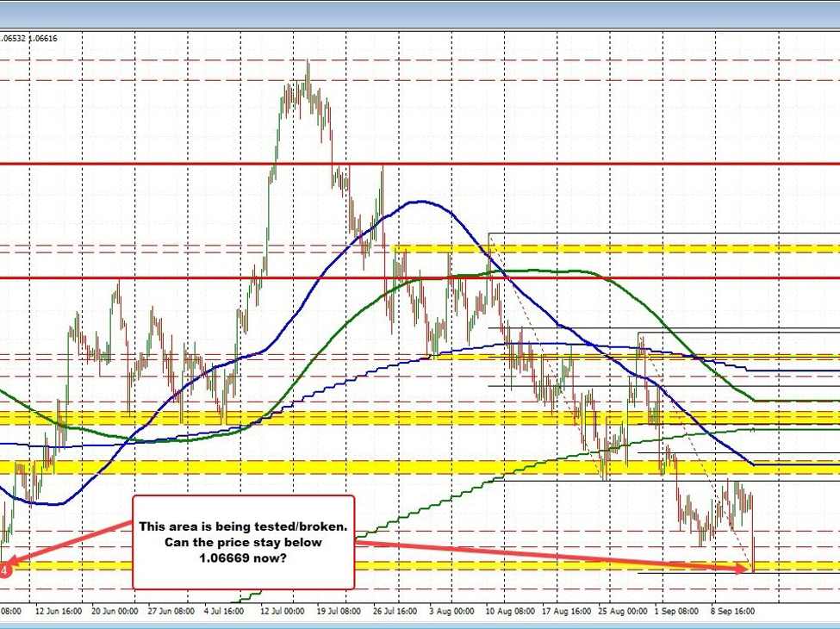Select the red circled "4" marker icon
840x629 pixels.
click(4, 569)
